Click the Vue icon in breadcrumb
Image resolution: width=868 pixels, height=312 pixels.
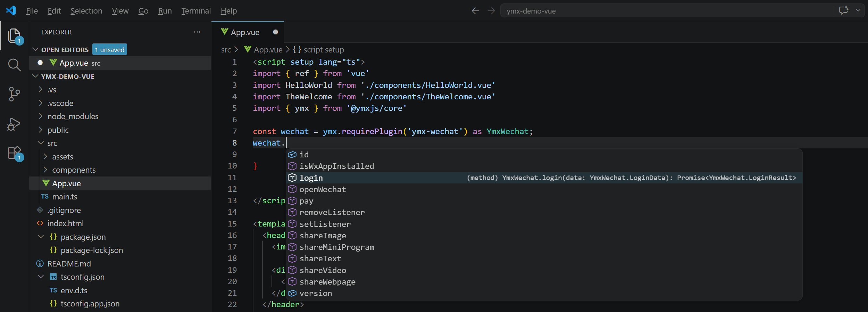point(248,49)
